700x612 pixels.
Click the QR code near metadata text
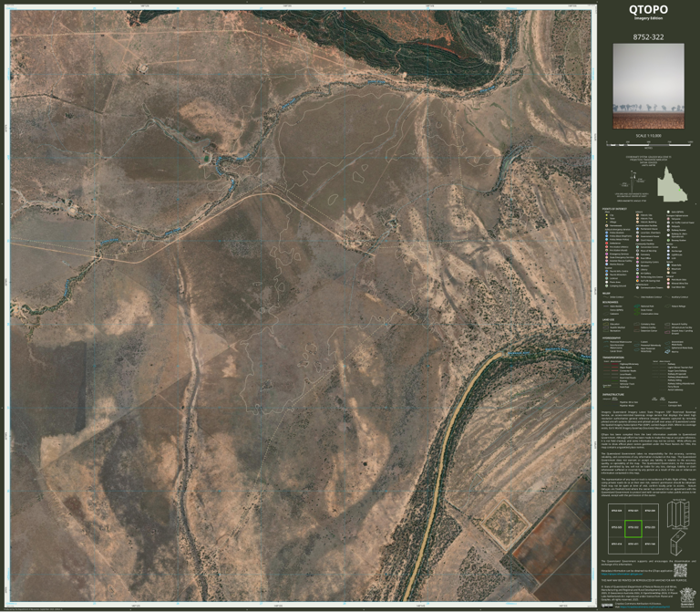[679, 570]
